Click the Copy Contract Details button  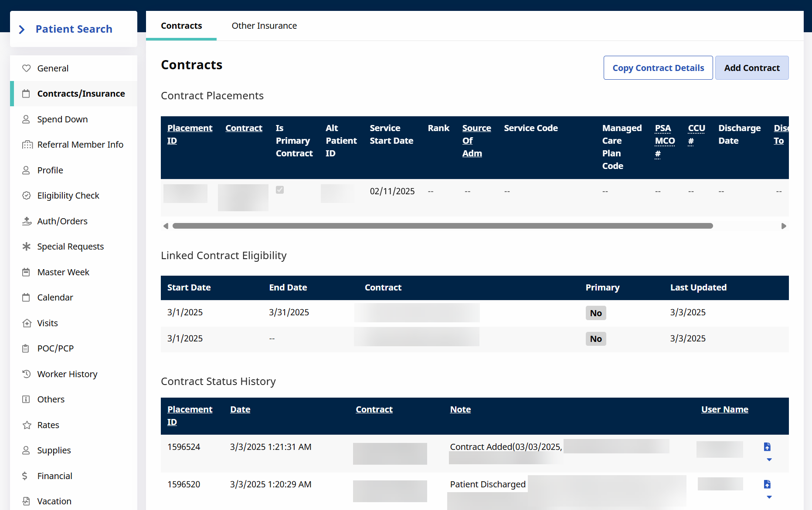pos(658,68)
